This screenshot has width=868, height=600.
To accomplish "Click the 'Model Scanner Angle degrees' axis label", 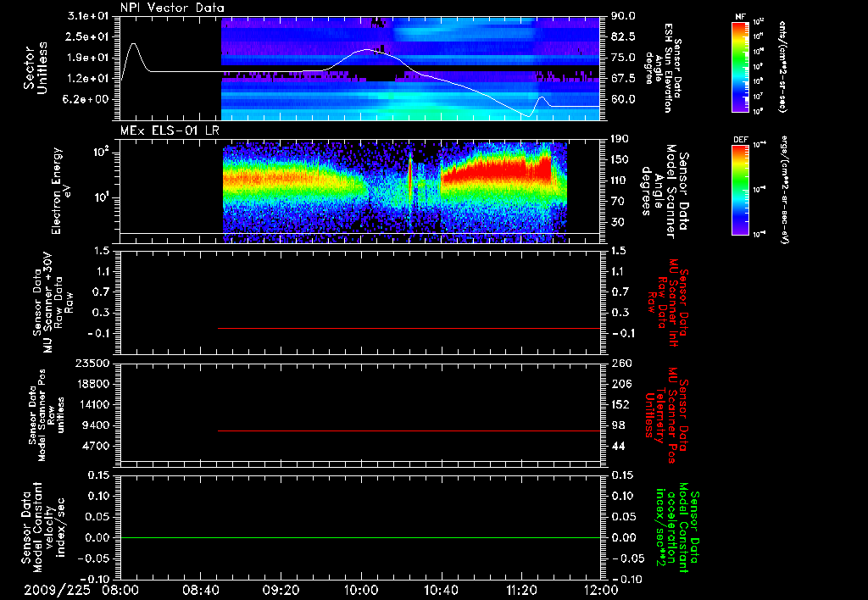I will coord(665,191).
